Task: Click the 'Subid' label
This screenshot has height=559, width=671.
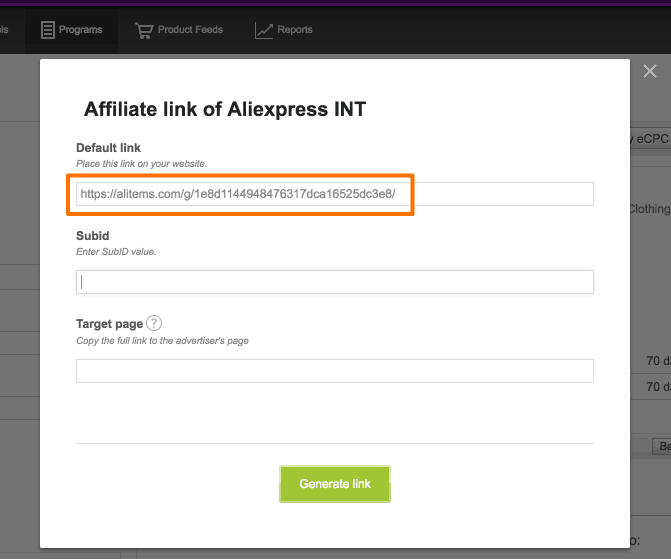Action: 92,236
